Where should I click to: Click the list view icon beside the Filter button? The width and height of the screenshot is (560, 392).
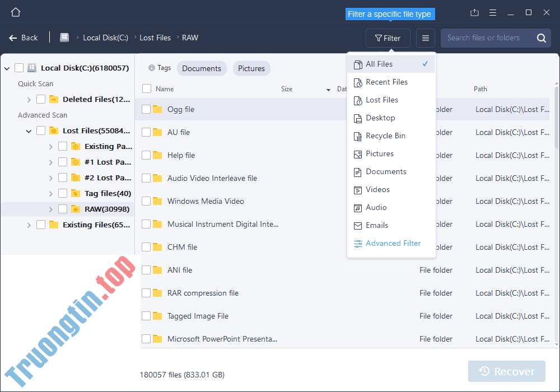(425, 38)
